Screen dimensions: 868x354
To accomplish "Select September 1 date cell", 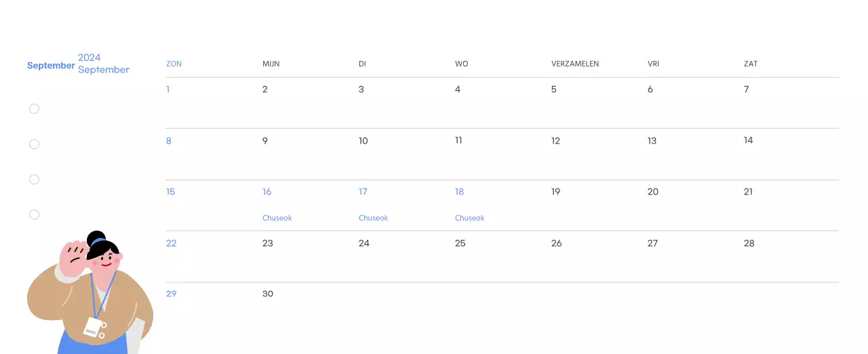I will pyautogui.click(x=168, y=90).
